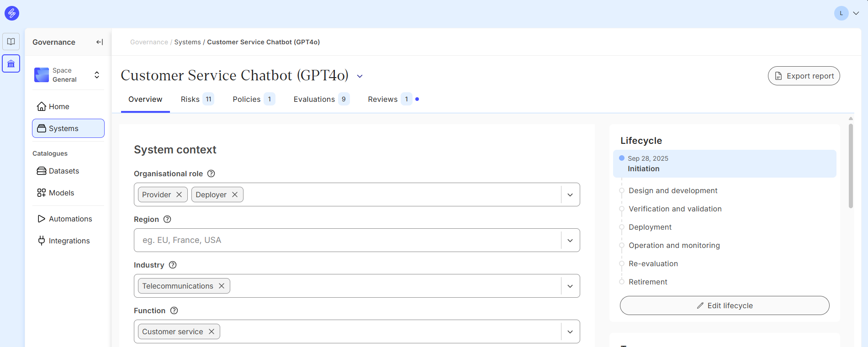This screenshot has width=868, height=347.
Task: Remove the Telecommunications industry tag
Action: pos(222,286)
